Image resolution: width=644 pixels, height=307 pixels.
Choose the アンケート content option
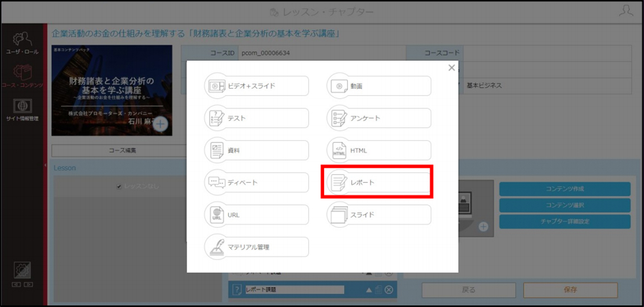tap(379, 118)
